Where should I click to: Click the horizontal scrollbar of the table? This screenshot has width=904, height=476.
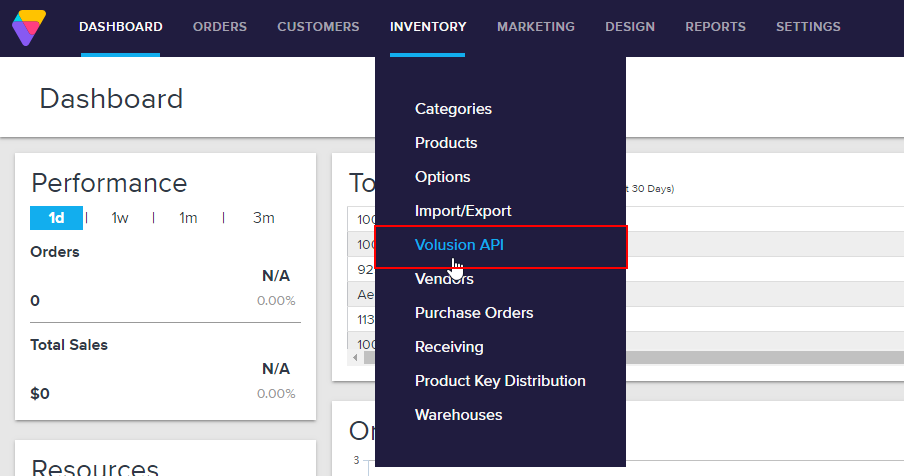point(633,358)
